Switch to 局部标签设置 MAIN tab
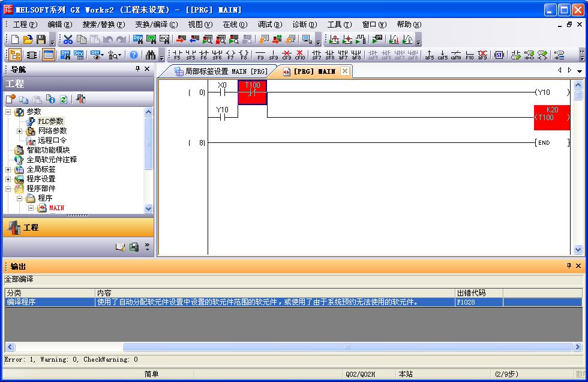The height and width of the screenshot is (382, 588). point(221,71)
